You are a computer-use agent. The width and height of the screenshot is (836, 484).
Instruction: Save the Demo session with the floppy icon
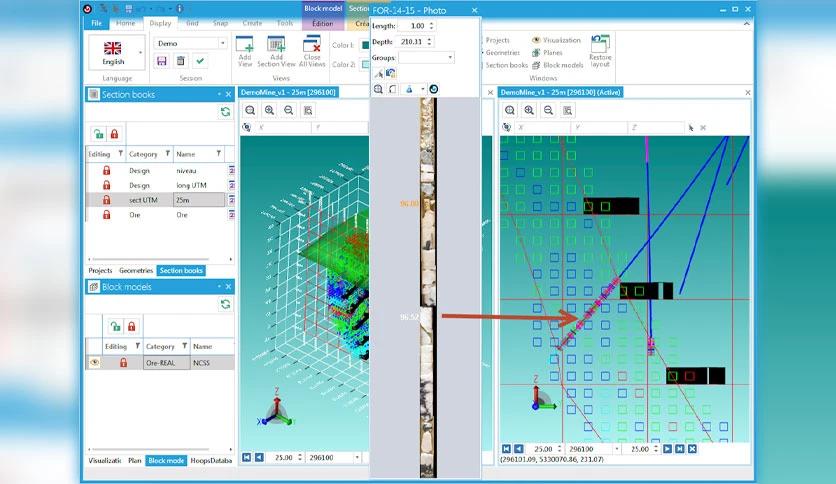click(x=162, y=61)
